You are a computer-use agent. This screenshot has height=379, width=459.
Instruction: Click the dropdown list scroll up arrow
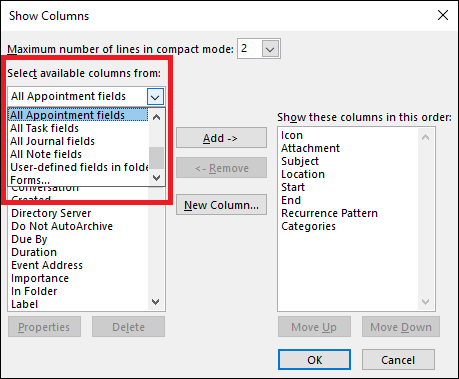pos(156,117)
